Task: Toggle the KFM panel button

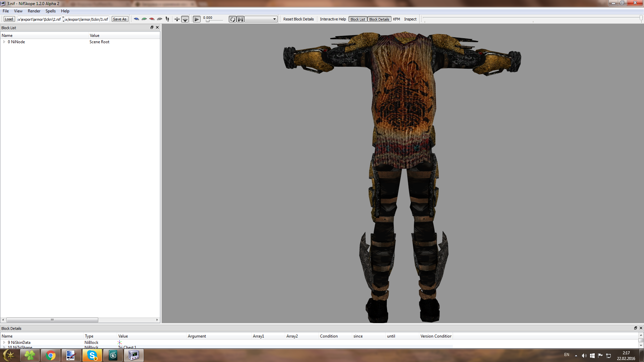Action: (x=396, y=19)
